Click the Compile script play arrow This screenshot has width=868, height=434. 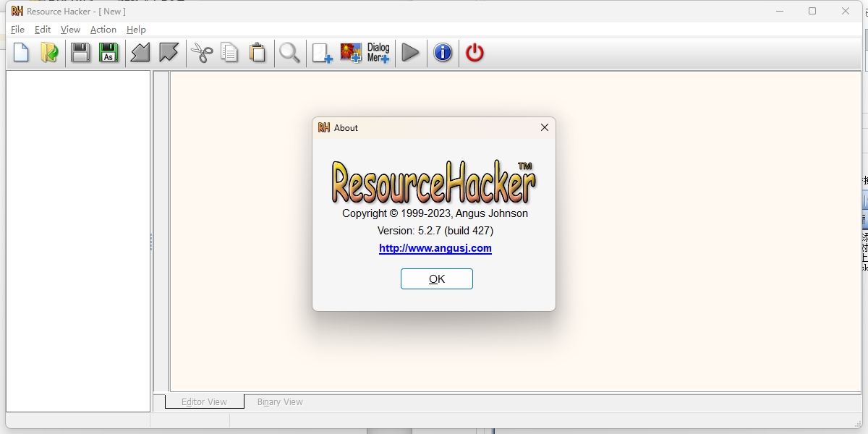(411, 53)
